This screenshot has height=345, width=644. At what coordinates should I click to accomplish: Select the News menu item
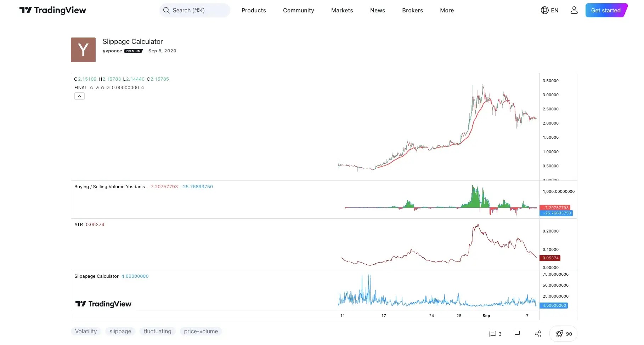pyautogui.click(x=377, y=10)
